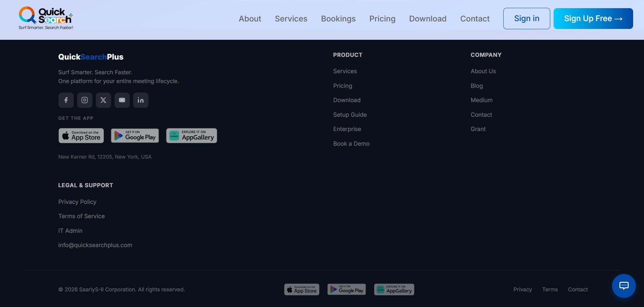Click the copyright SaariyS-II Corporation text
The height and width of the screenshot is (307, 644).
coord(122,289)
